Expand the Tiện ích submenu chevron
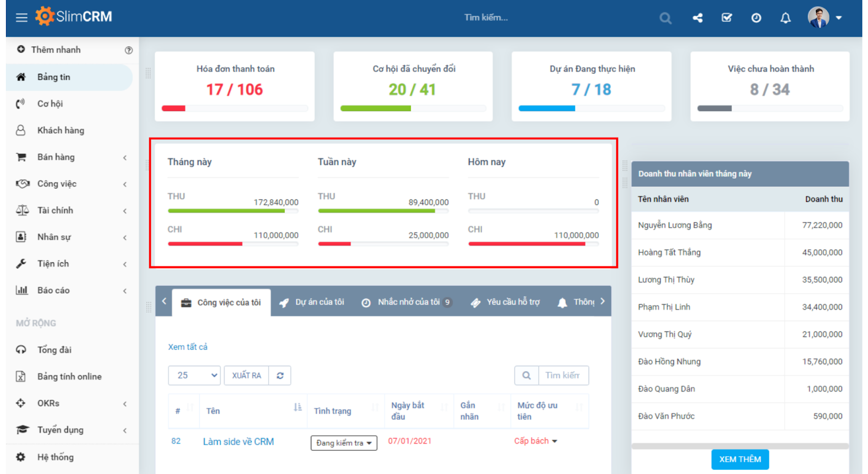 pyautogui.click(x=125, y=264)
